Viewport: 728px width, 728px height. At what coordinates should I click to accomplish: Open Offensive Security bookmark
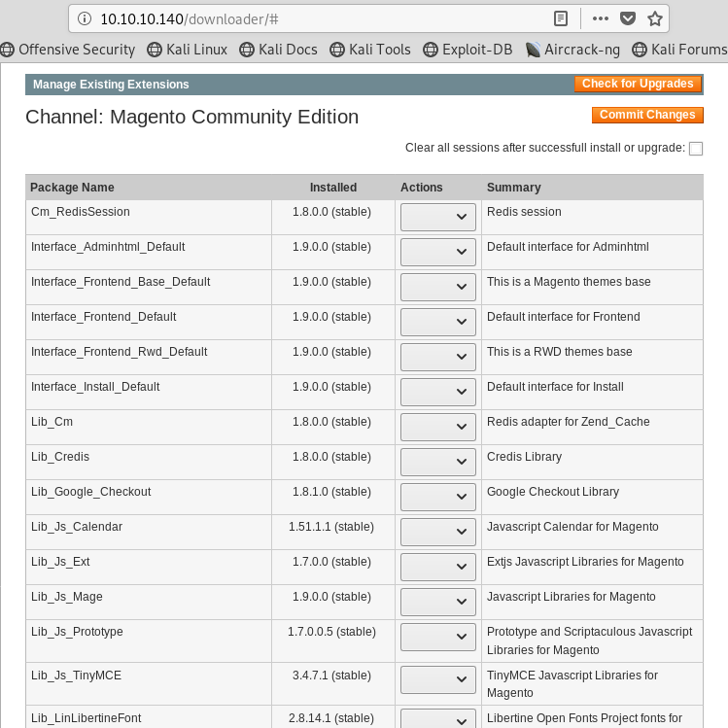[x=68, y=50]
